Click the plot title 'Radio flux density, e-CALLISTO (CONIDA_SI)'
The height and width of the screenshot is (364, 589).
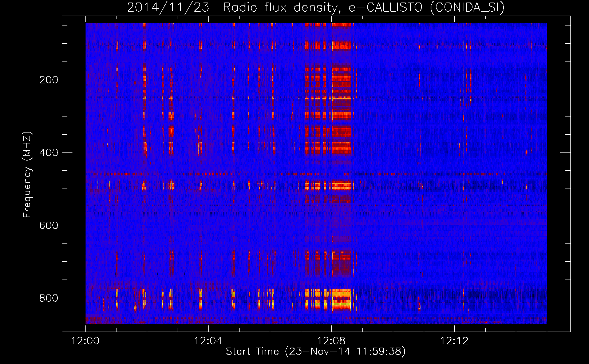tap(364, 7)
